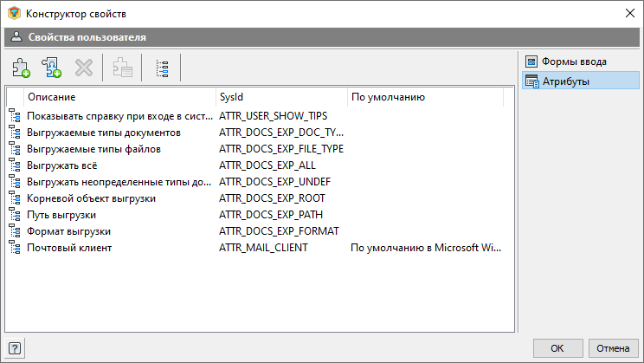Image resolution: width=644 pixels, height=363 pixels.
Task: Switch to the Формы ввода tab
Action: click(573, 62)
